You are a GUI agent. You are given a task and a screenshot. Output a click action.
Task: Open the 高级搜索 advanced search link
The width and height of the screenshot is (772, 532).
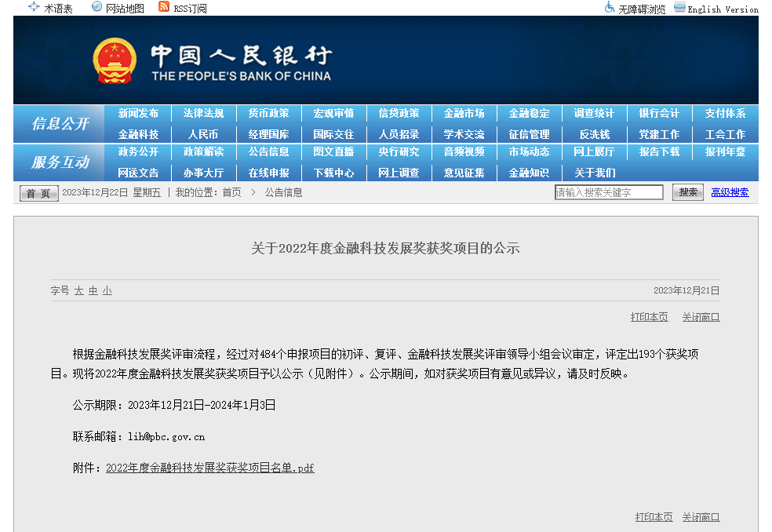click(x=730, y=192)
